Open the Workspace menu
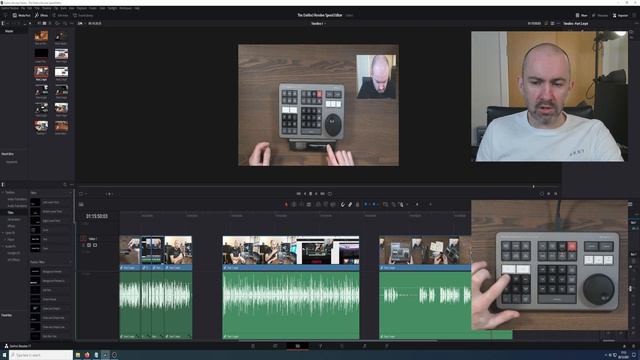 (125, 8)
